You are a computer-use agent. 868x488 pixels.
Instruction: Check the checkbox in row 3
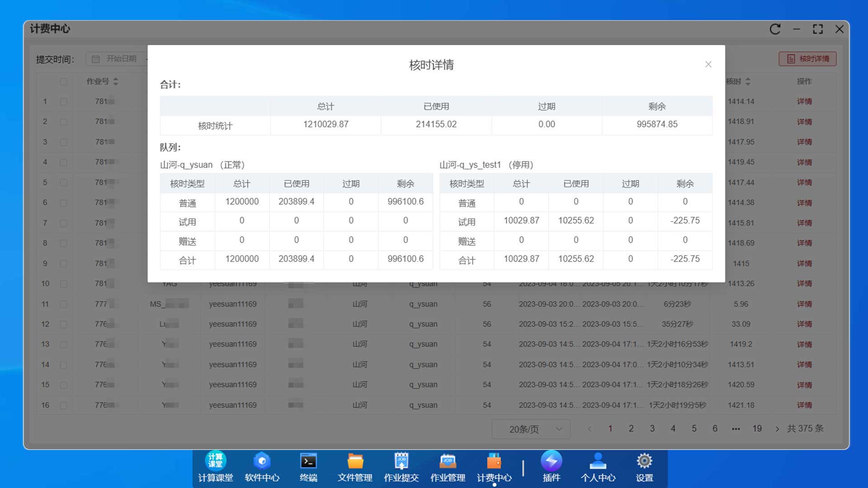(x=63, y=142)
